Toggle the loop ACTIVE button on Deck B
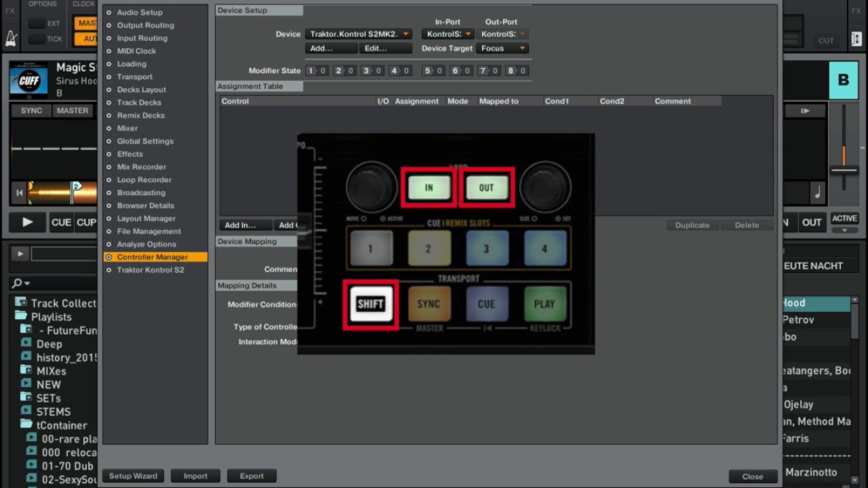This screenshot has width=868, height=488. [x=844, y=218]
